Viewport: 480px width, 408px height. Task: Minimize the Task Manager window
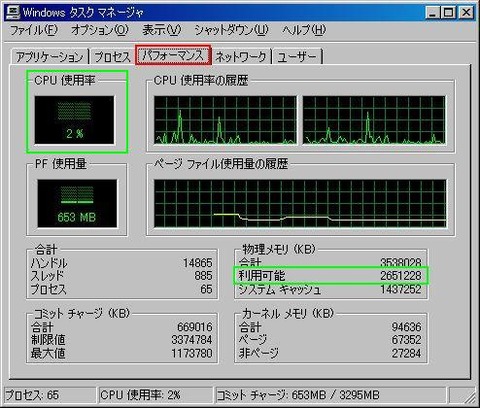pyautogui.click(x=432, y=13)
